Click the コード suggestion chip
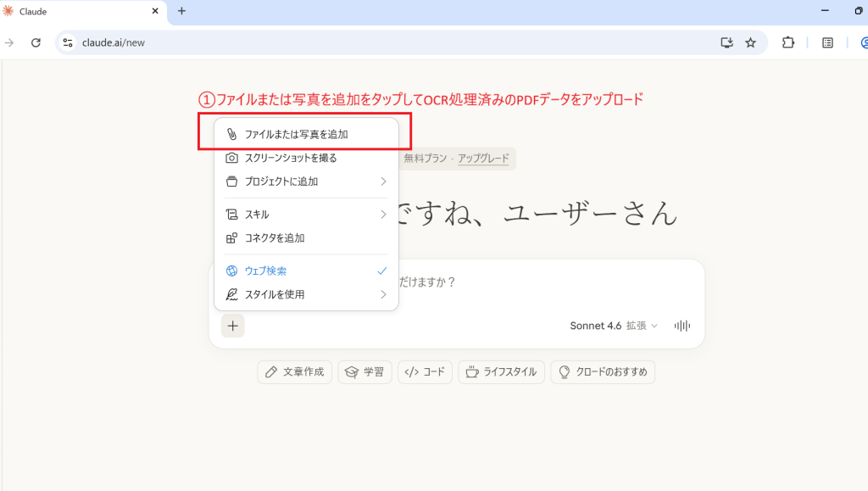Viewport: 868px width, 491px height. [x=425, y=372]
